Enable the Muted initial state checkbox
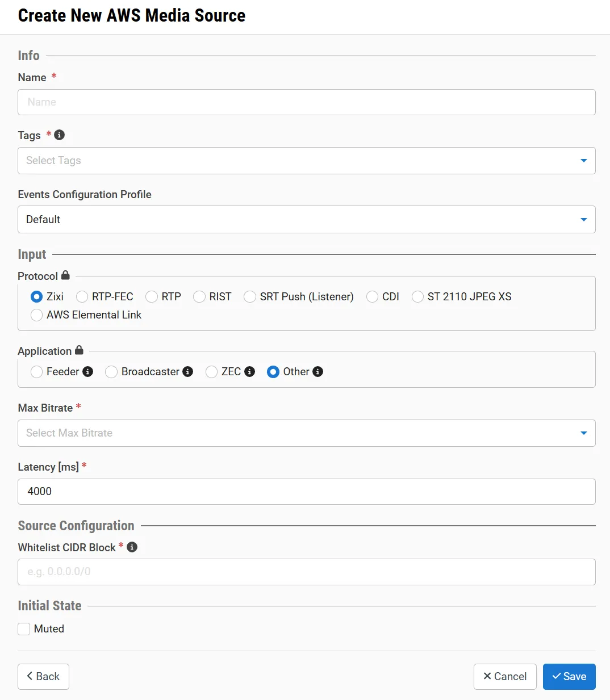 point(24,629)
